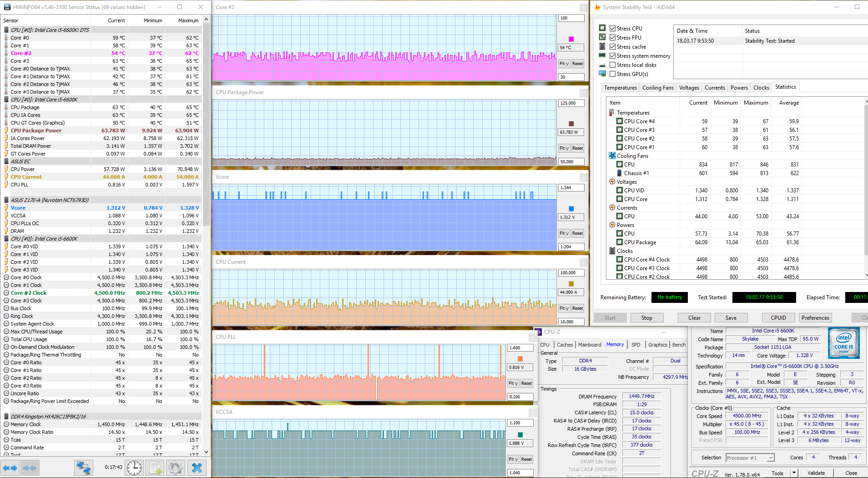Click the magenta Core #2 graph color swatch
868x478 pixels.
pyautogui.click(x=571, y=39)
